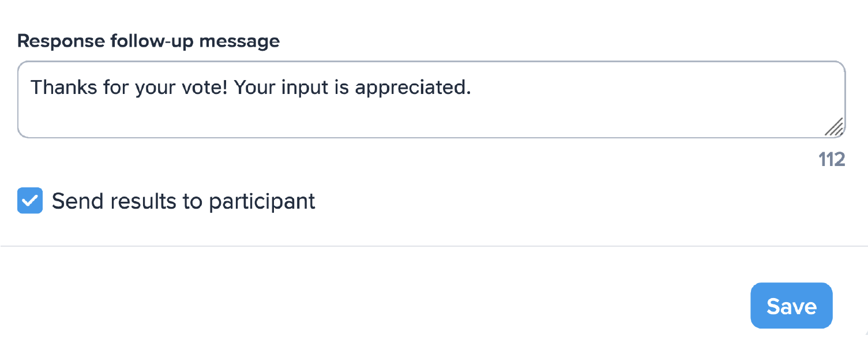
Task: Click the "Response follow-up message" field label
Action: [x=148, y=42]
